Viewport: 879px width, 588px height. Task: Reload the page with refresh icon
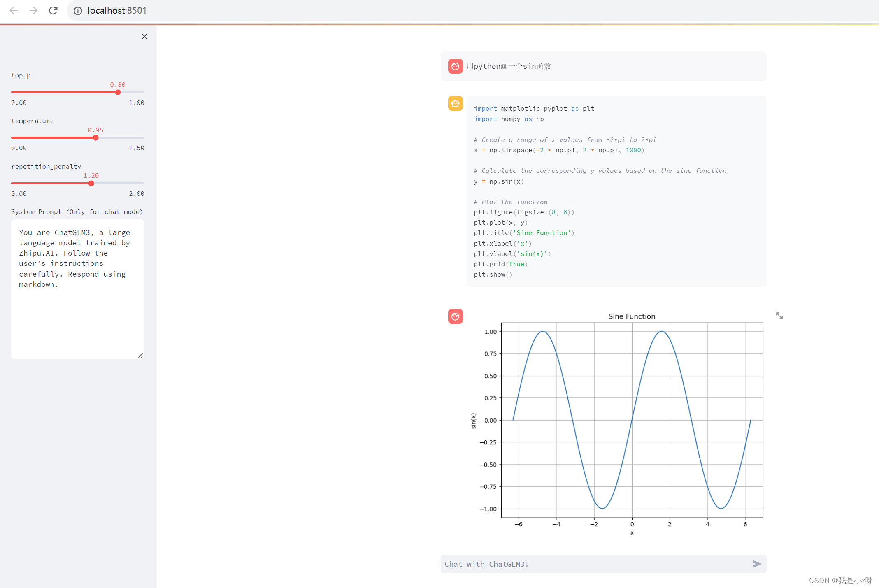click(53, 10)
